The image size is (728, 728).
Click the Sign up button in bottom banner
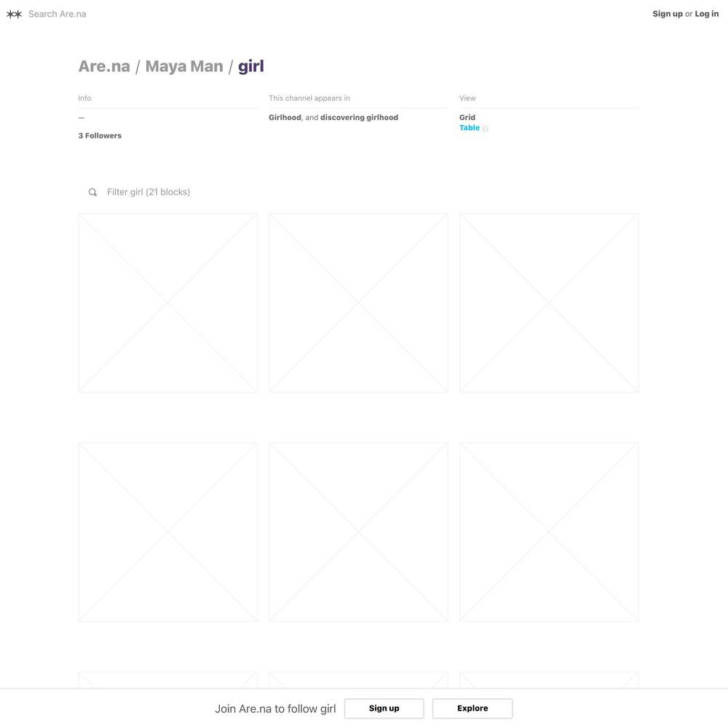pyautogui.click(x=384, y=708)
